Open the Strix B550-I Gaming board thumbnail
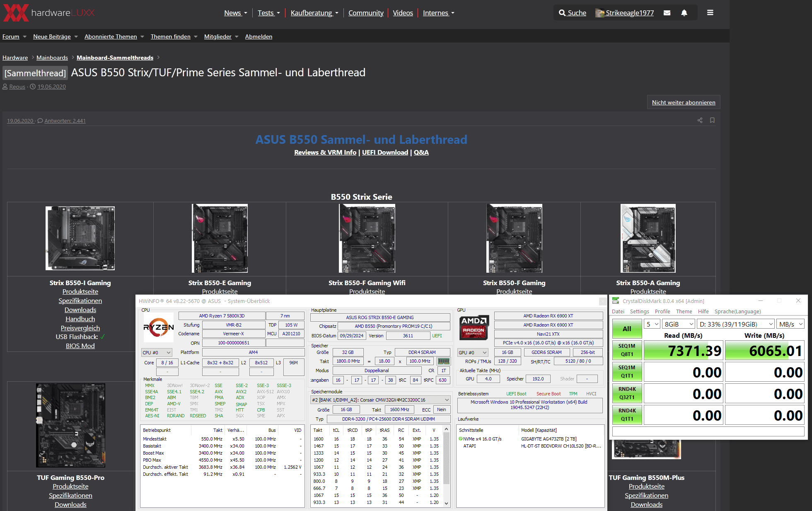Viewport: 812px width, 511px height. (x=80, y=238)
